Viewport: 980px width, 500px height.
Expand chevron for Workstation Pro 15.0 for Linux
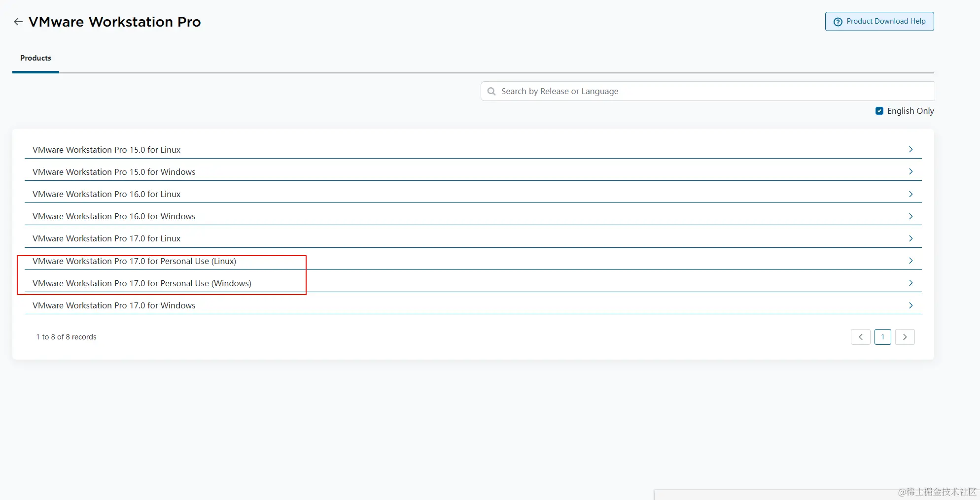[x=911, y=149]
